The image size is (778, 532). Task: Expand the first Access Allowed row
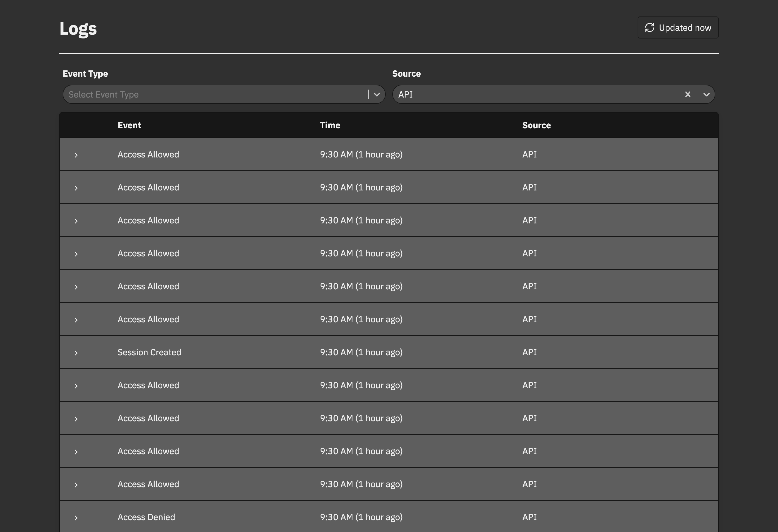[76, 155]
